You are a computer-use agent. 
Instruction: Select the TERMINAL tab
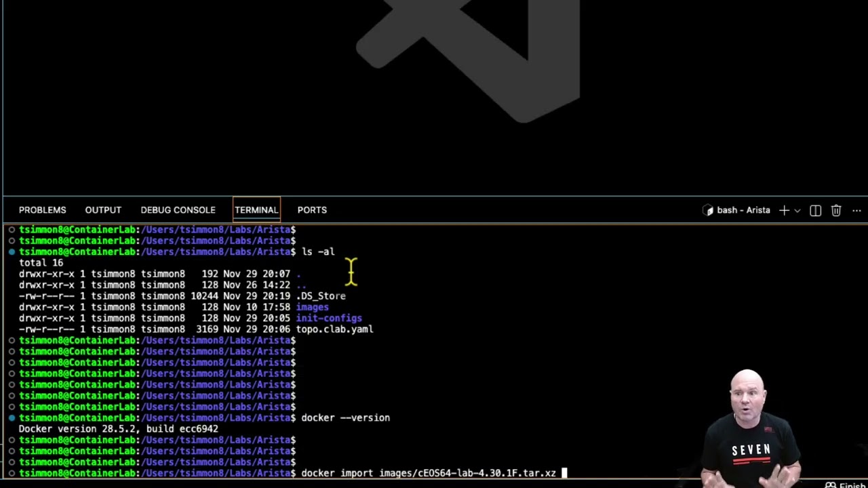256,210
